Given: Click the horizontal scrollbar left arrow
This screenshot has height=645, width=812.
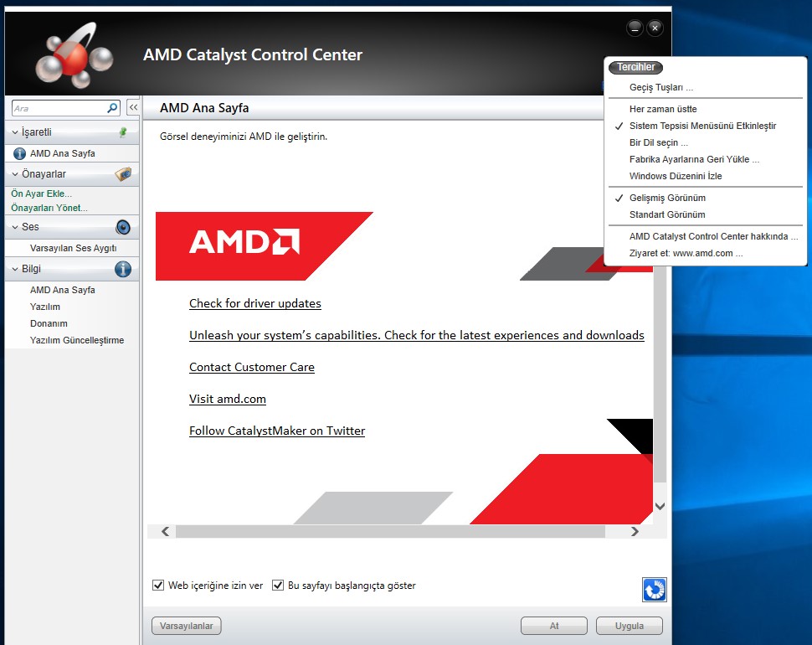Looking at the screenshot, I should pos(165,532).
